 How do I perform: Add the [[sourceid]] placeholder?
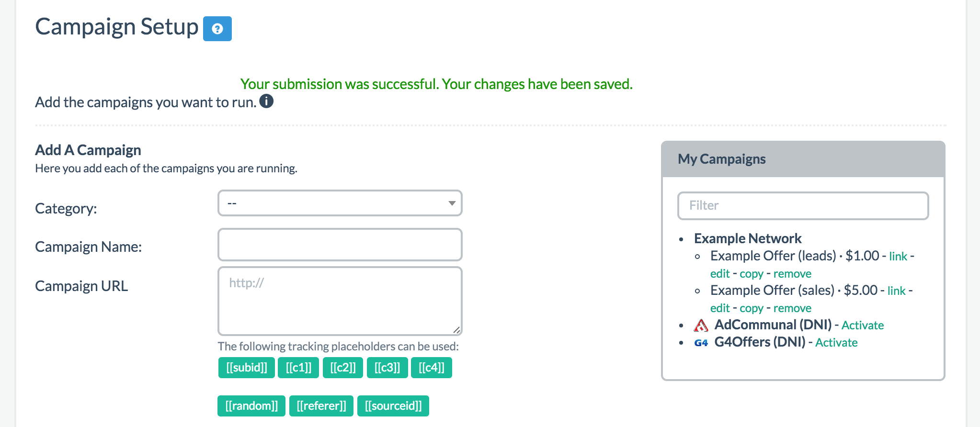click(x=393, y=405)
